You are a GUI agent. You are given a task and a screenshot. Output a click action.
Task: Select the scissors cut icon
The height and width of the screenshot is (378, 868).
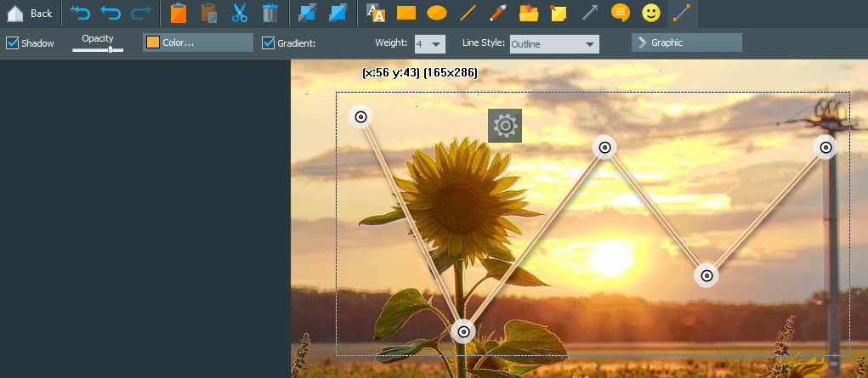[240, 14]
